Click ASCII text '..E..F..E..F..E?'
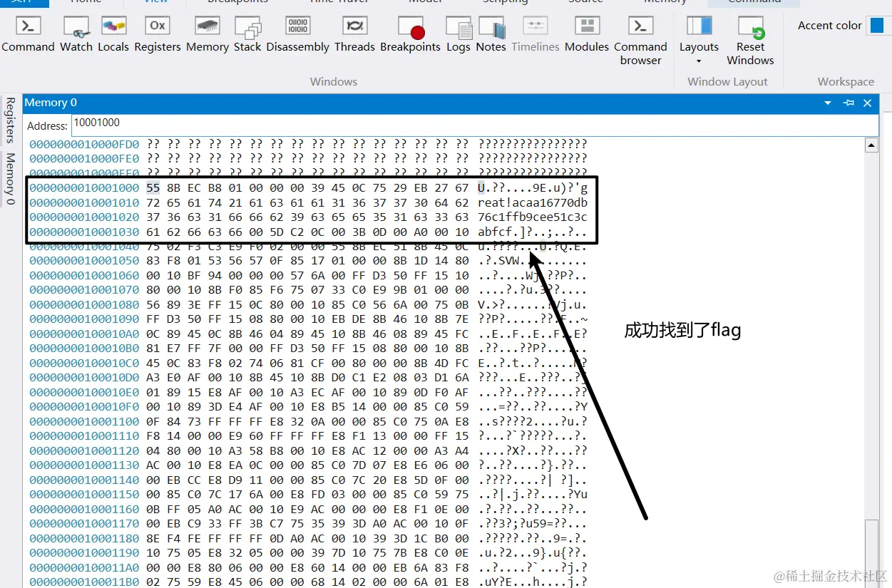This screenshot has height=588, width=892. point(533,334)
